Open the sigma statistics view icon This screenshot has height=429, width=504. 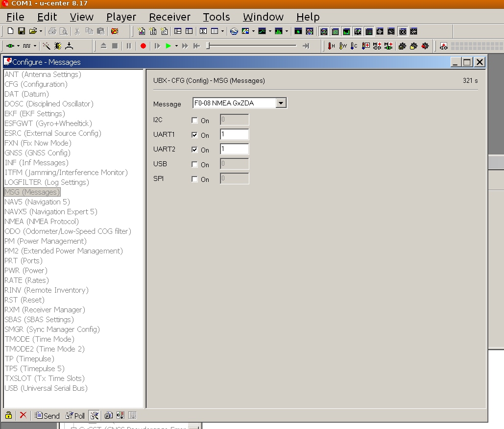pyautogui.click(x=203, y=31)
